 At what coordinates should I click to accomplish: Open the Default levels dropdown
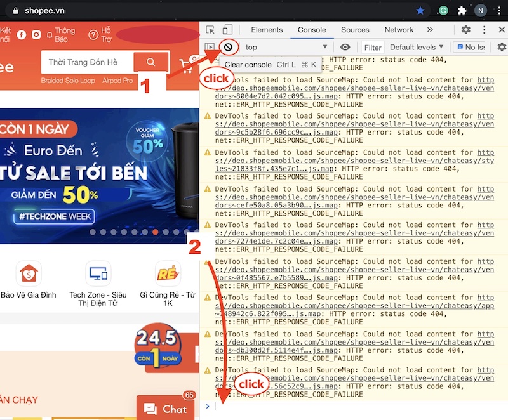pyautogui.click(x=417, y=47)
